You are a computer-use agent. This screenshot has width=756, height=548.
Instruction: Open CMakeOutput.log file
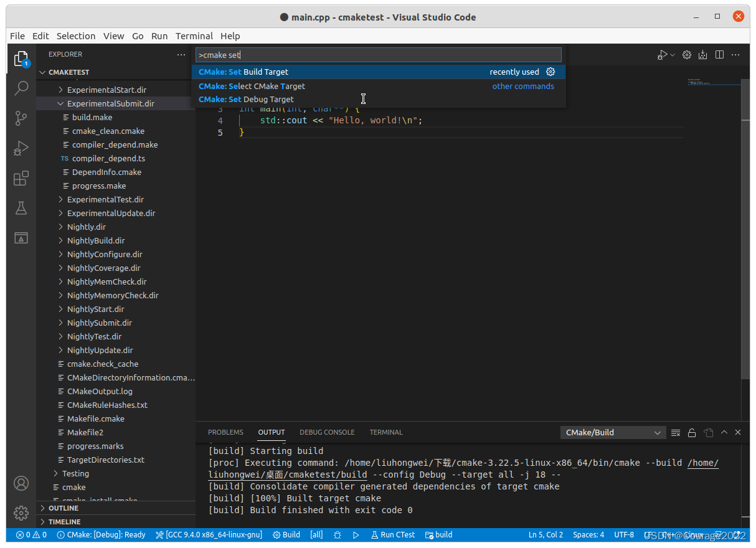[x=116, y=391]
